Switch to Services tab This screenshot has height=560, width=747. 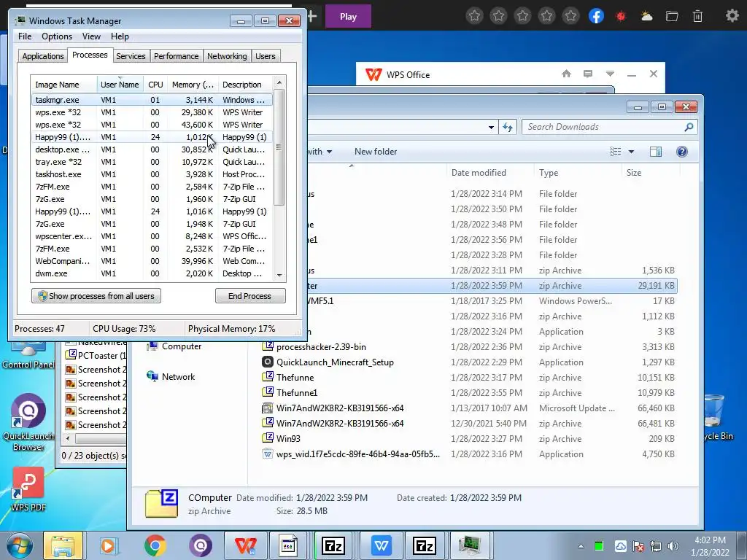click(x=131, y=56)
